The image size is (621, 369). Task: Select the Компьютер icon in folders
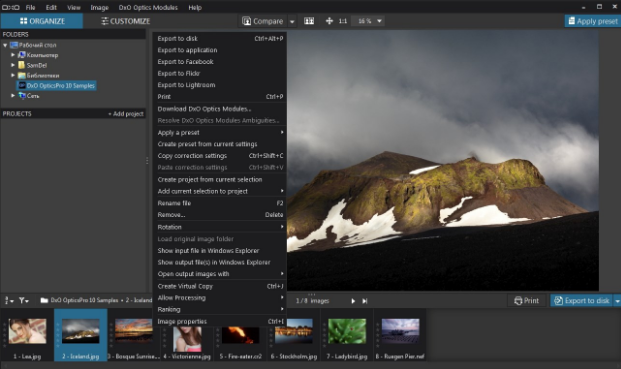pos(22,55)
